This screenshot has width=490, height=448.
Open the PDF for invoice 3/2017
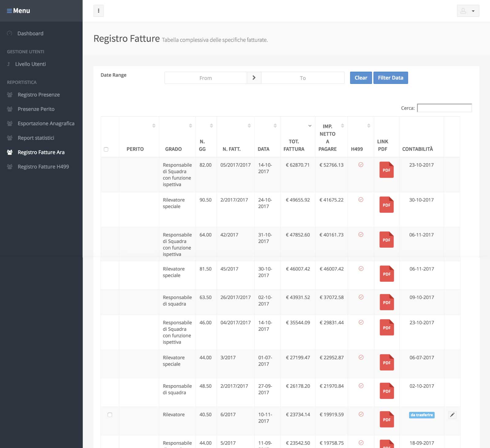[x=387, y=362]
